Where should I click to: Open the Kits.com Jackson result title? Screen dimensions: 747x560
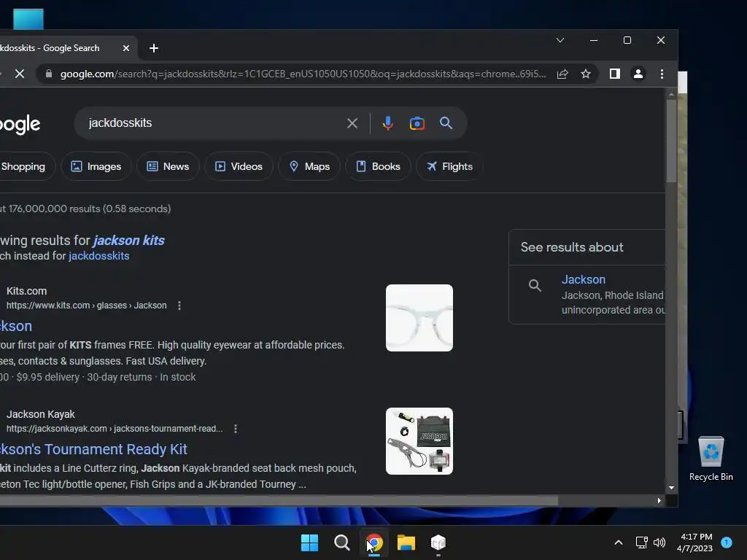[x=16, y=326]
